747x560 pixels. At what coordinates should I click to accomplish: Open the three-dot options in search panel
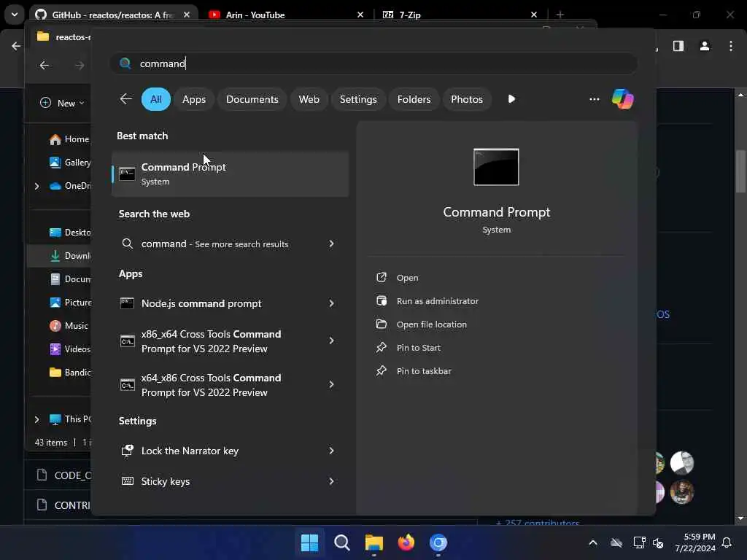pyautogui.click(x=594, y=99)
